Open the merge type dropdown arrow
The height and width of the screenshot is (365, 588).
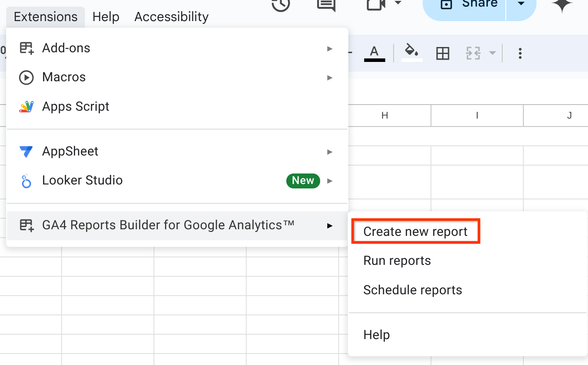[492, 53]
